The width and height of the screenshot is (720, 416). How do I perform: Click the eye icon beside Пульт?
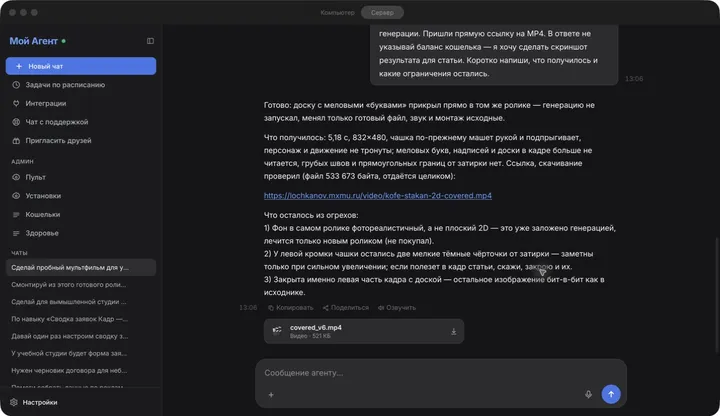pyautogui.click(x=16, y=177)
